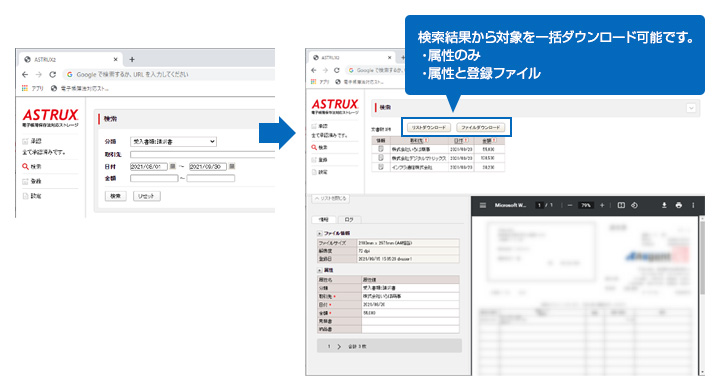
Task: Toggle the ファイル情報 section expander
Action: 320,234
